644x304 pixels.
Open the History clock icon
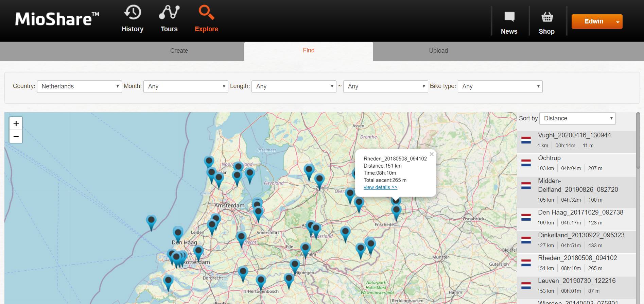point(132,13)
